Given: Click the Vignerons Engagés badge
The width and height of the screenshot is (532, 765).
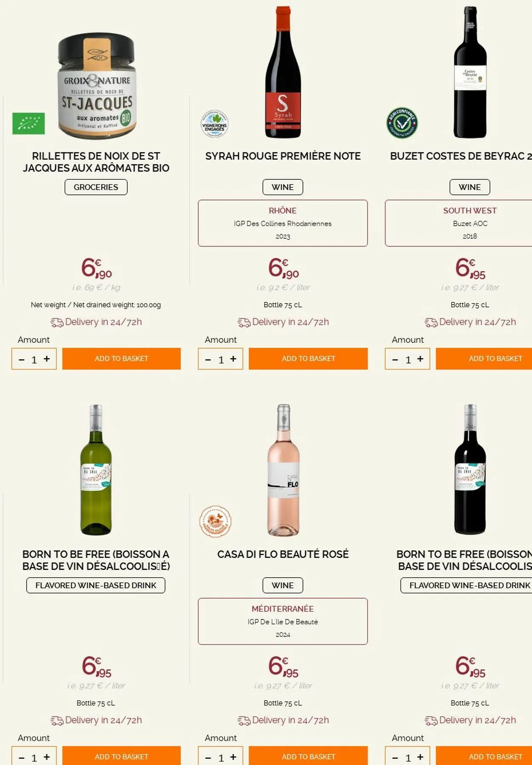Looking at the screenshot, I should [215, 124].
